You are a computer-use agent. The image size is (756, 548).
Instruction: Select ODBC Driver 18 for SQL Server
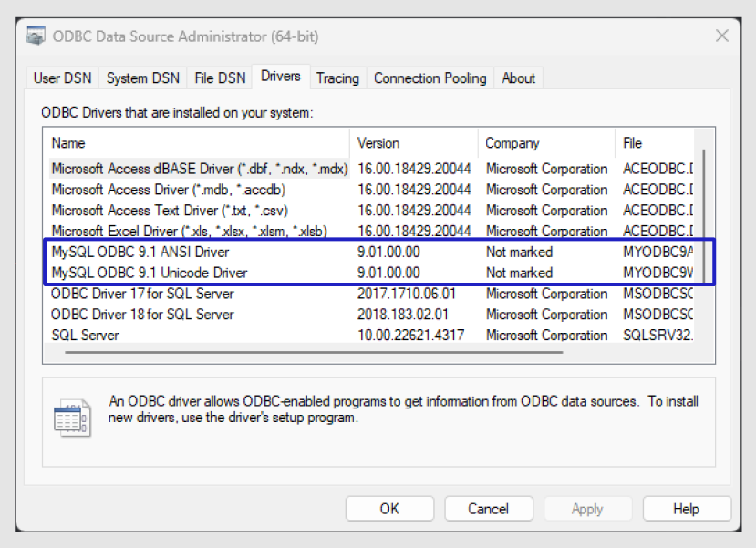[x=142, y=315]
